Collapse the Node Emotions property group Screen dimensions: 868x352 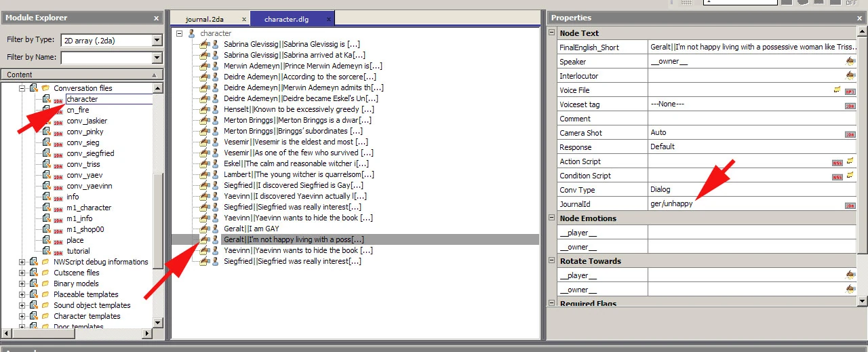[552, 218]
